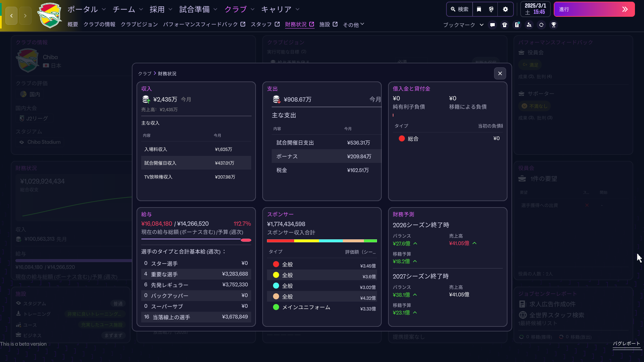This screenshot has height=362, width=644.
Task: Switch to the クラブの情報 tab
Action: pos(99,24)
